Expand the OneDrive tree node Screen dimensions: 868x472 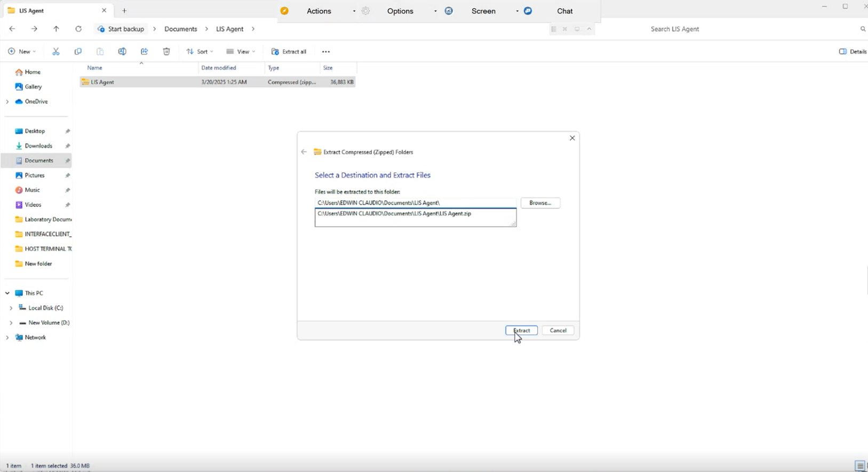(7, 101)
